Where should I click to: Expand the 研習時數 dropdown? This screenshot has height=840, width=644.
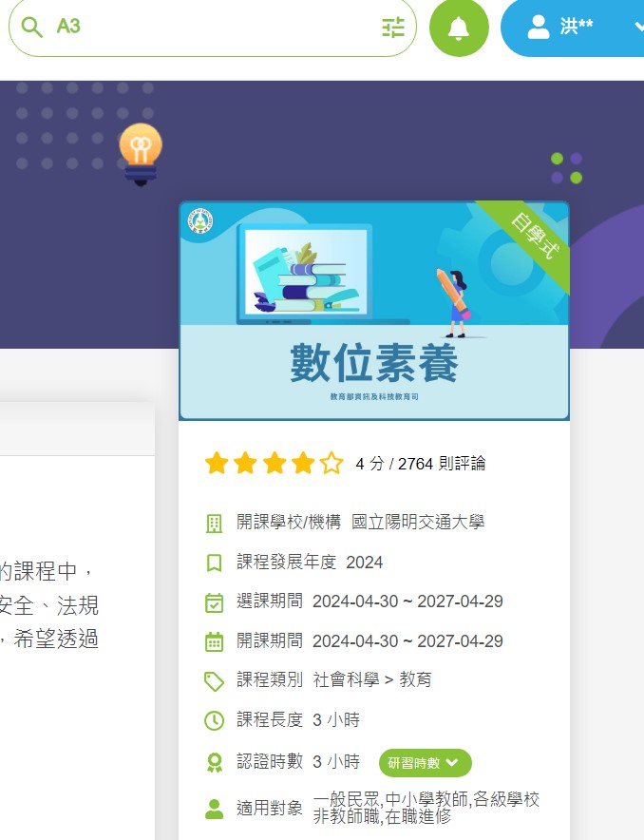tap(425, 762)
